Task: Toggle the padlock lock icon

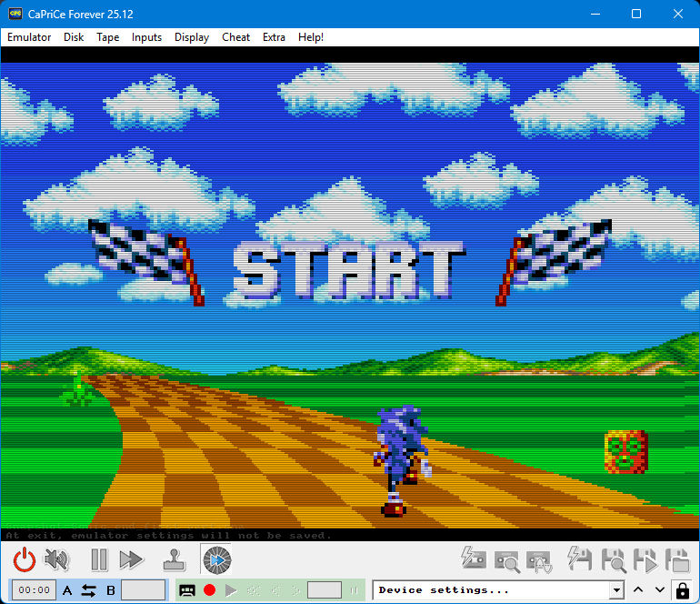Action: [682, 590]
